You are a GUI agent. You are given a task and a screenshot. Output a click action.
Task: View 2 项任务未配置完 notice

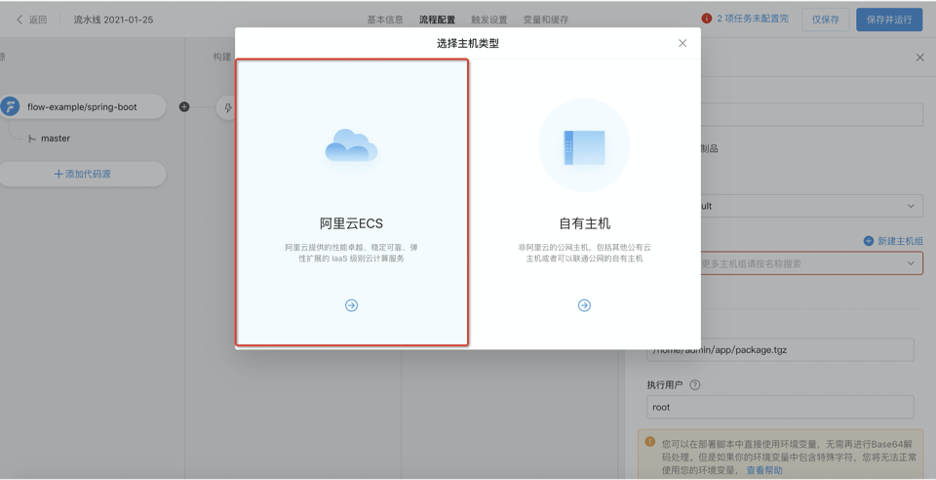point(752,19)
